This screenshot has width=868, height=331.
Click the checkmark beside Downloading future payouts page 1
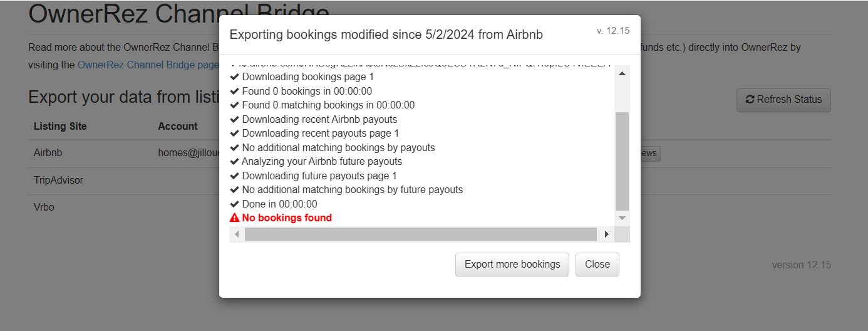click(x=235, y=176)
